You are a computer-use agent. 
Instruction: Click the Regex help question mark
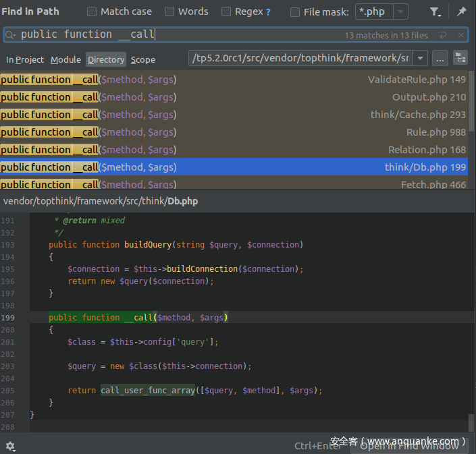click(268, 12)
